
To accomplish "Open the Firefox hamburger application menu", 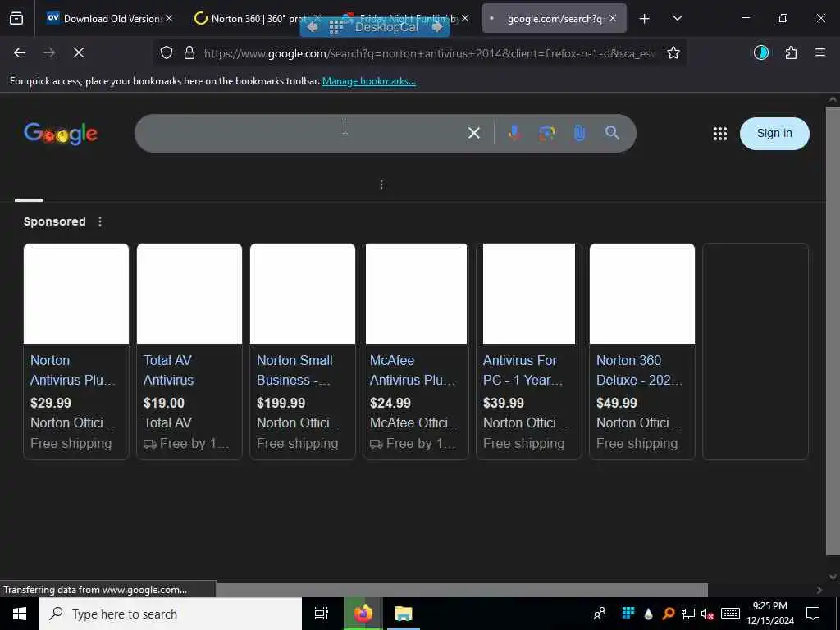I will click(x=819, y=52).
